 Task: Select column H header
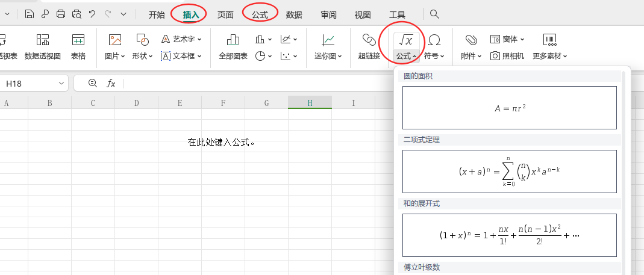click(x=310, y=103)
